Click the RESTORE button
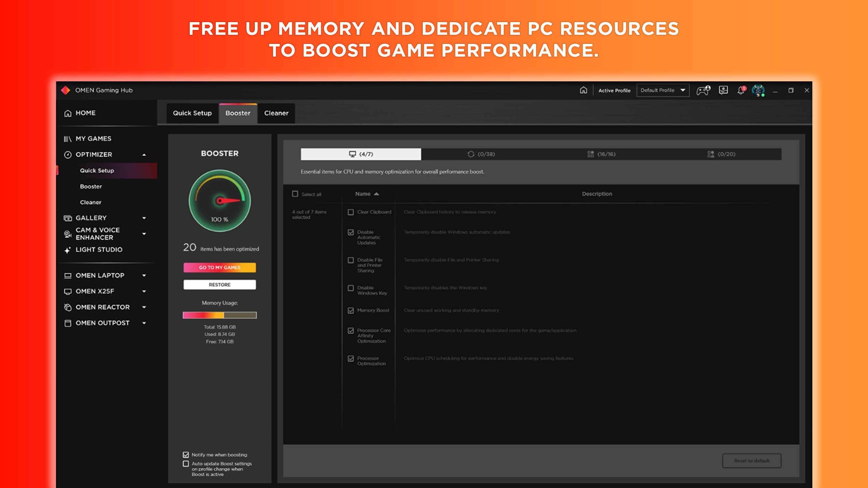This screenshot has height=488, width=868. tap(219, 285)
